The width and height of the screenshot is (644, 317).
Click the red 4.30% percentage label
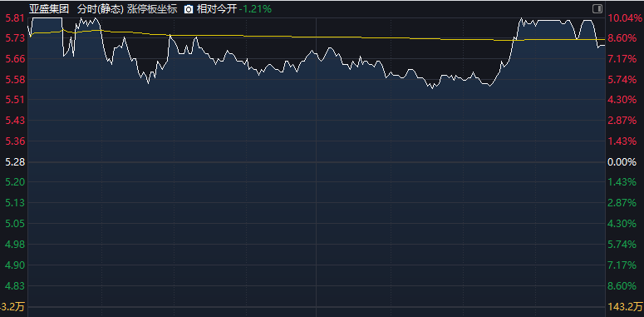622,100
